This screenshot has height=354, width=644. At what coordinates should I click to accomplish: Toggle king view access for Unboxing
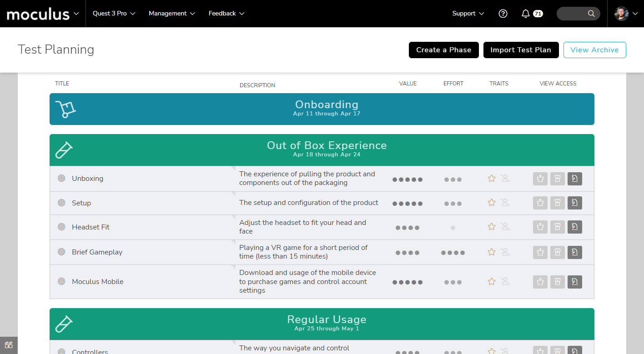[540, 179]
